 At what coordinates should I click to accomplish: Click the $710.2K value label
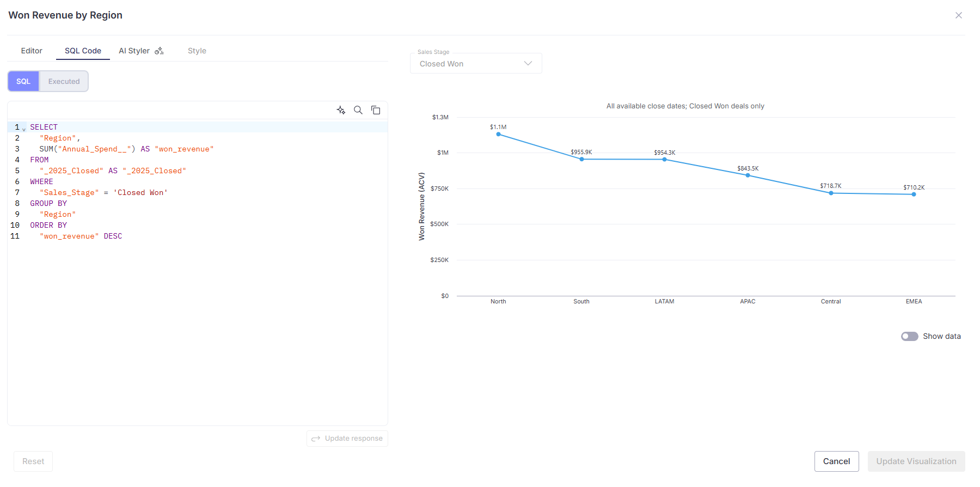click(914, 187)
